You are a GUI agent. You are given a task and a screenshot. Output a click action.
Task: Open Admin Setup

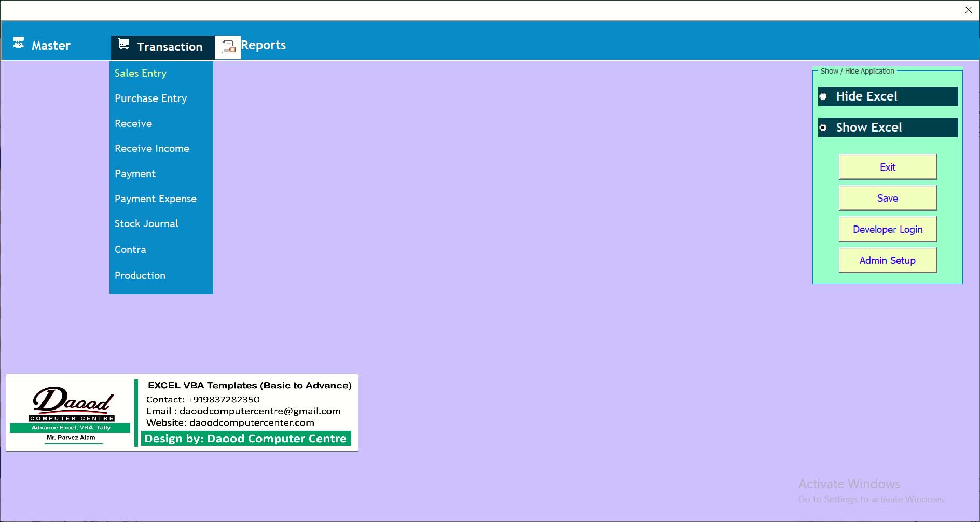click(x=887, y=260)
